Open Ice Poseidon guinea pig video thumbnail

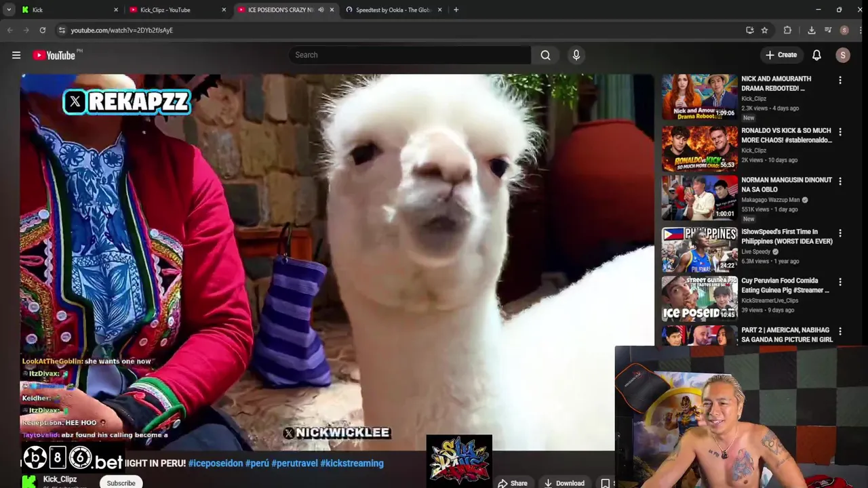699,299
